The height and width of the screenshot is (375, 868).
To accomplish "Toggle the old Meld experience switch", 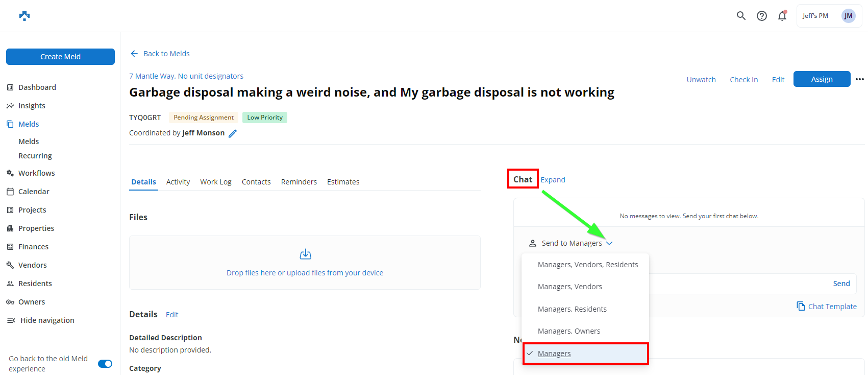I will point(105,364).
